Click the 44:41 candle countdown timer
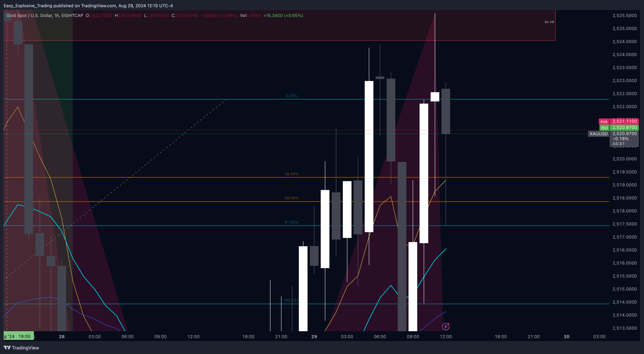 (618, 144)
